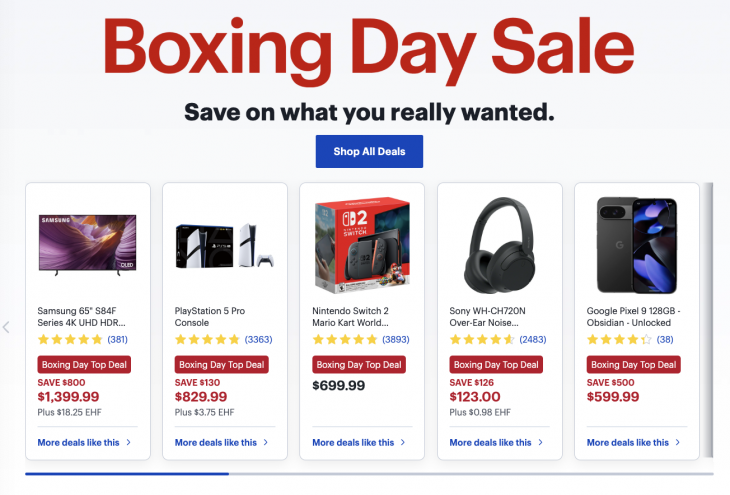The image size is (730, 495).
Task: Click More deals like this under Samsung TV
Action: 84,442
